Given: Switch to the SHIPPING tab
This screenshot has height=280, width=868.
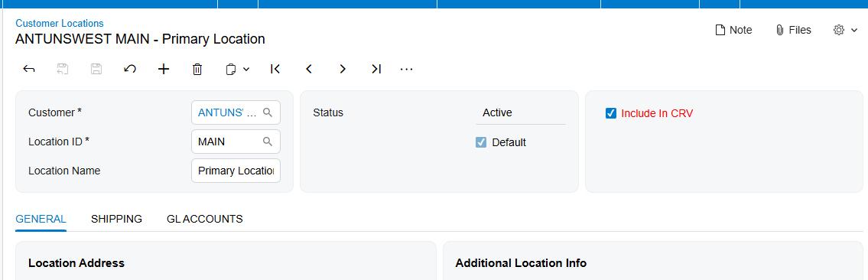Looking at the screenshot, I should [x=117, y=219].
